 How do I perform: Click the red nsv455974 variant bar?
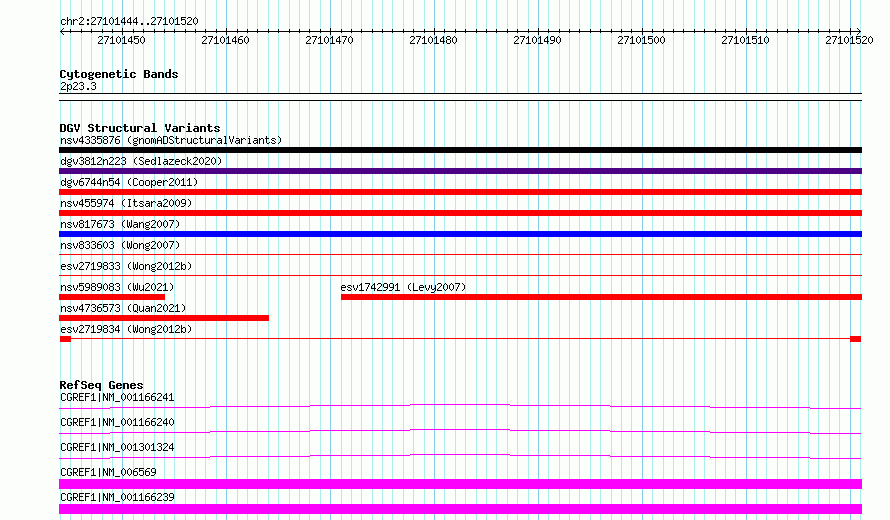pos(460,213)
